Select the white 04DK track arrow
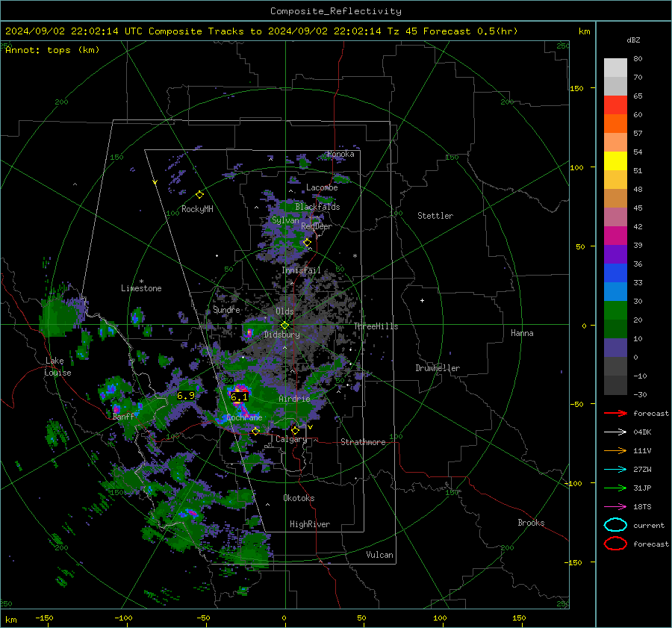Image resolution: width=672 pixels, height=628 pixels. 615,432
